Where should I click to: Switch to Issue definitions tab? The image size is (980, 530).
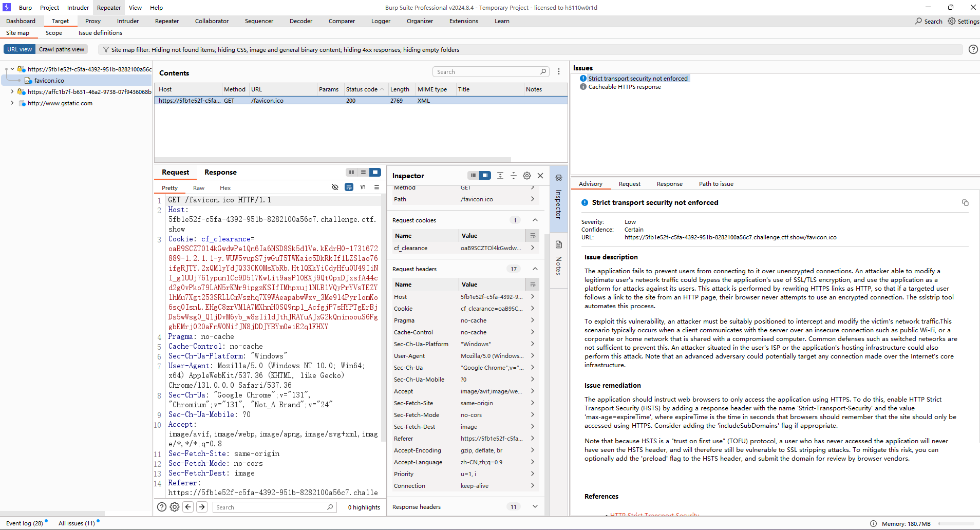pos(100,33)
